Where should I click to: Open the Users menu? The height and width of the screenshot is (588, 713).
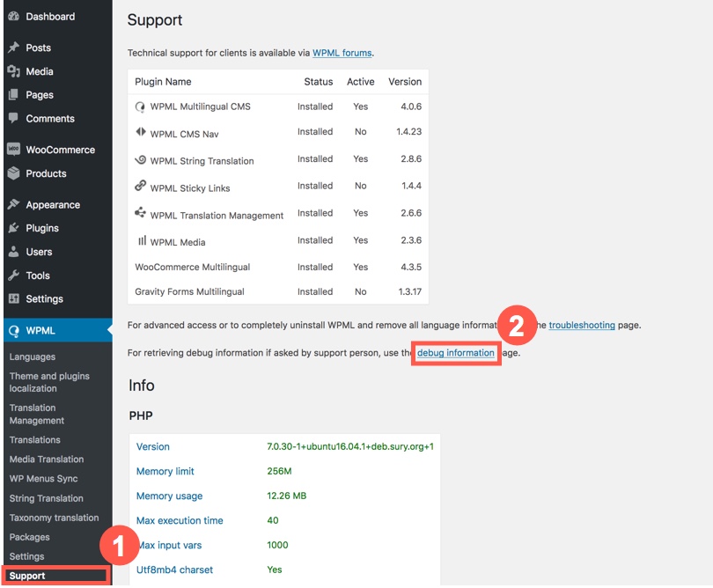(39, 252)
